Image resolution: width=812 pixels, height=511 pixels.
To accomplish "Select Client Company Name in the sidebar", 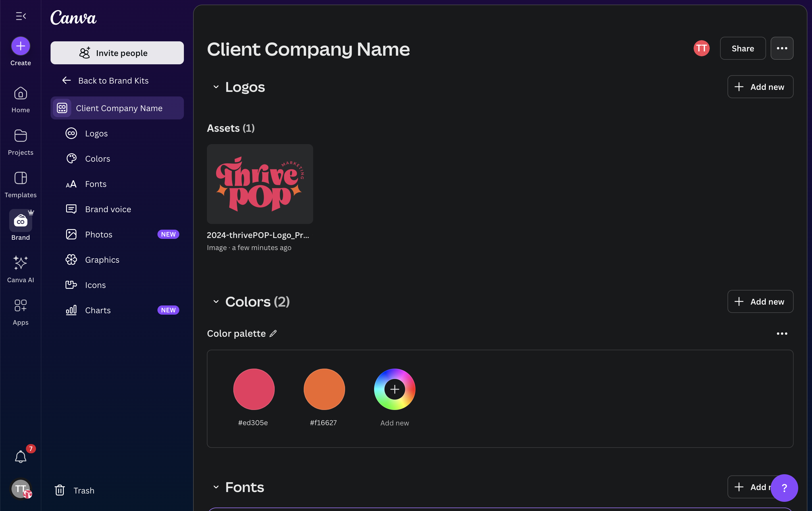I will pos(117,108).
